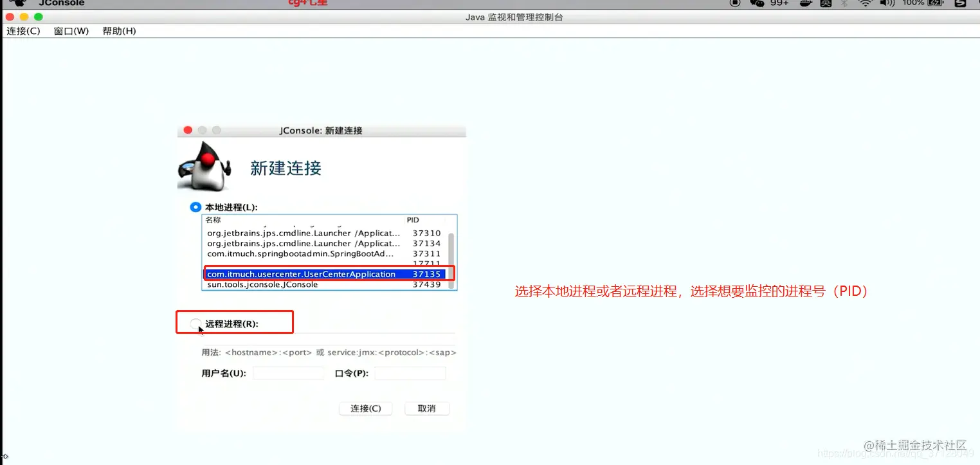Open the 窗口(W) menu
Image resolution: width=980 pixels, height=465 pixels.
pos(71,31)
